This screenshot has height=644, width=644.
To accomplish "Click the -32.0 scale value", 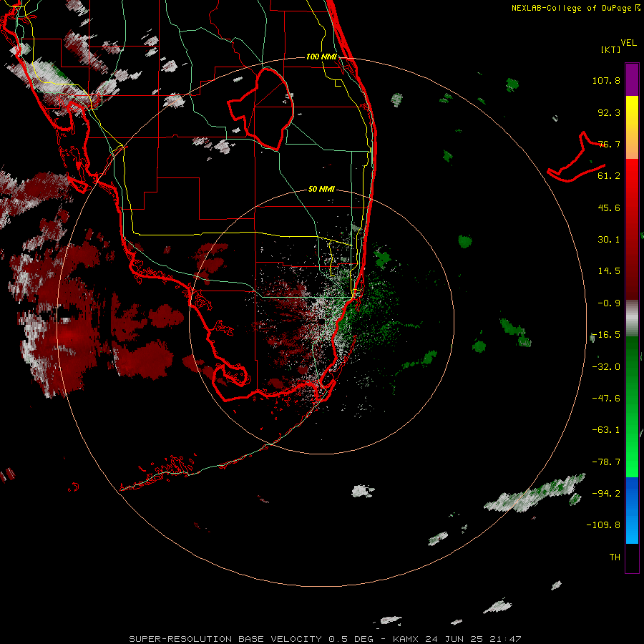I will [x=606, y=367].
